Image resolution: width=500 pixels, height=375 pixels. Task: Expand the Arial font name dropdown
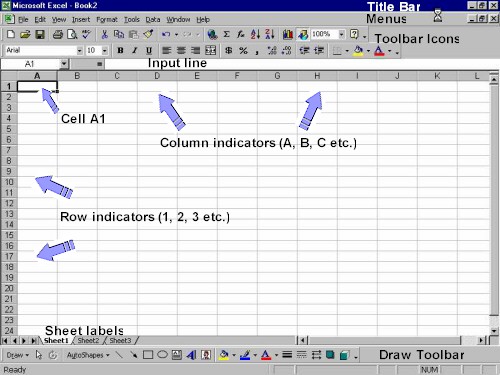[79, 51]
